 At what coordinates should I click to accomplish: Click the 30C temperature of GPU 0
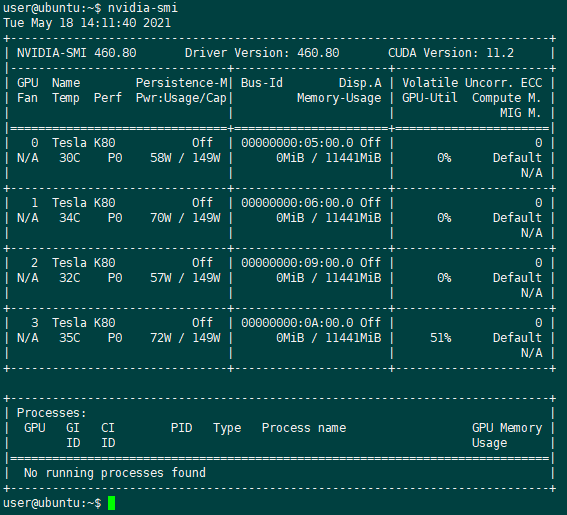pos(70,158)
